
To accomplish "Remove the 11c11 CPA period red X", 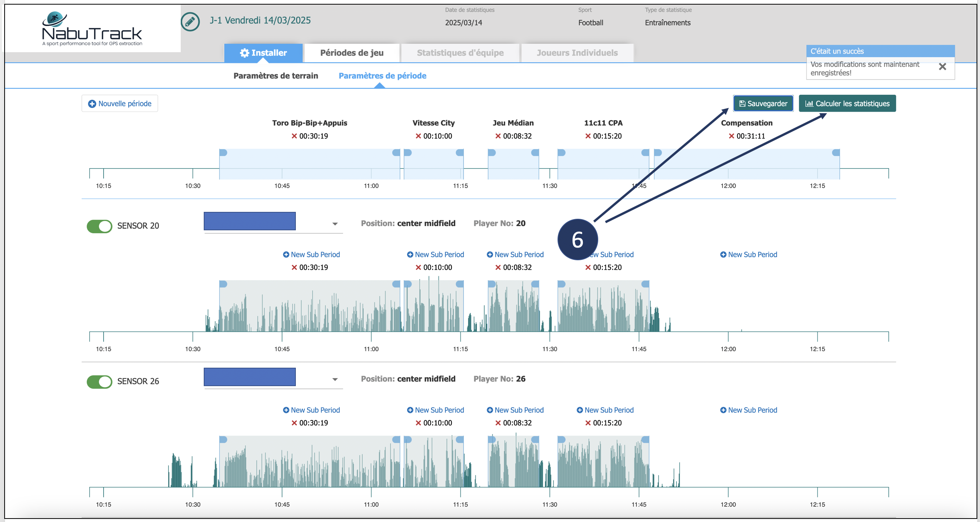I will coord(588,136).
